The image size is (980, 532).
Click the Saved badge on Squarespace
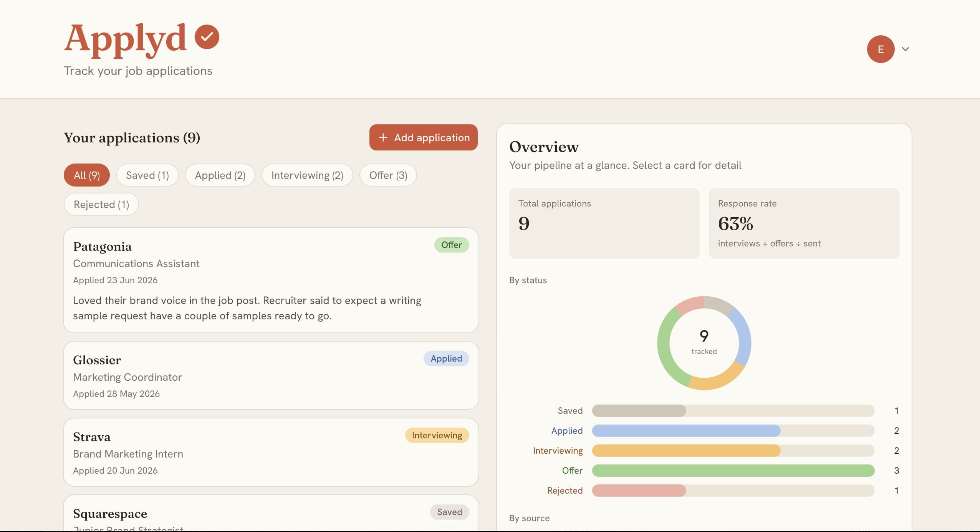pos(449,512)
